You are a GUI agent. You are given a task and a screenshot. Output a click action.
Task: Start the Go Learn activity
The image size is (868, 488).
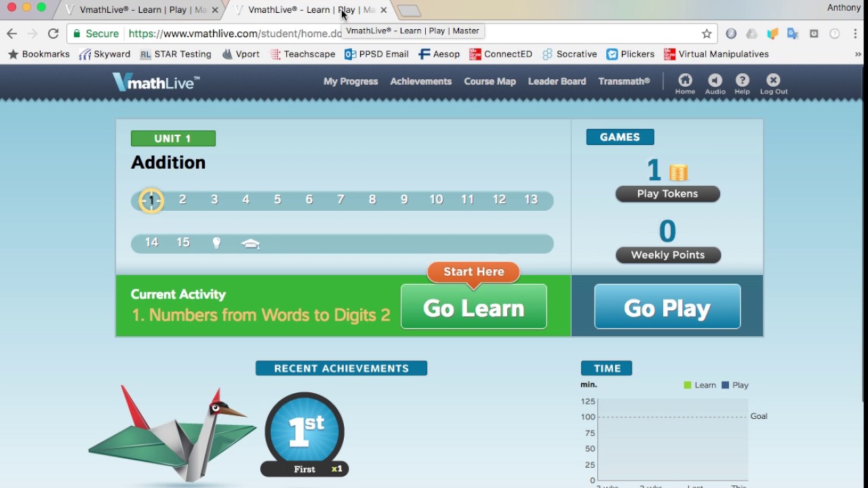point(473,307)
